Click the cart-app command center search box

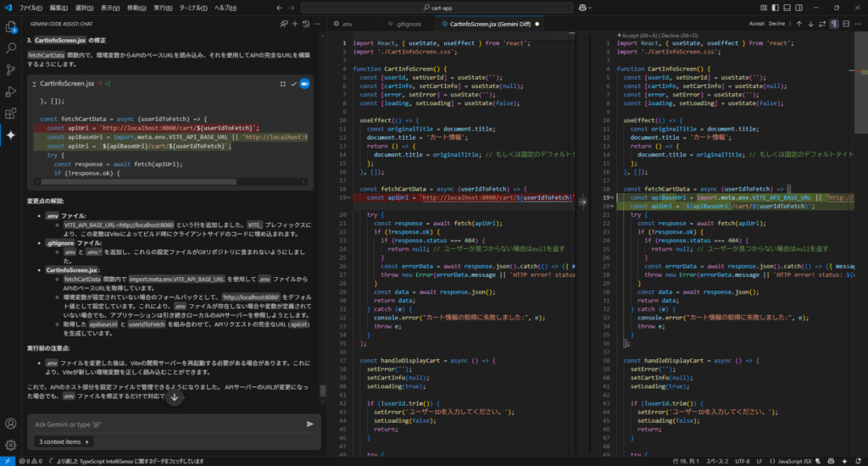pos(437,8)
